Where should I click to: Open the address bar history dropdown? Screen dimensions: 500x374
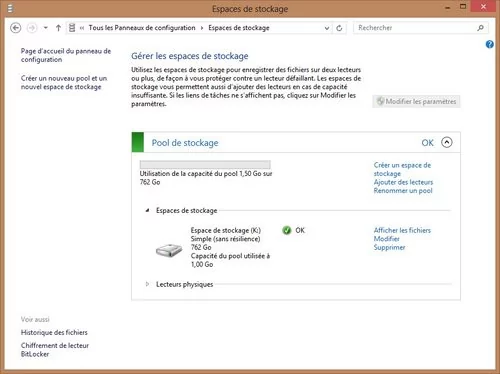(x=327, y=28)
